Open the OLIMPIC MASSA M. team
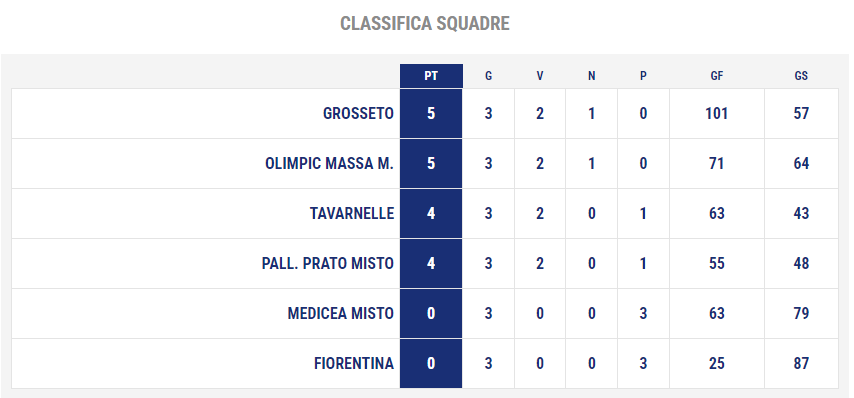 [330, 164]
